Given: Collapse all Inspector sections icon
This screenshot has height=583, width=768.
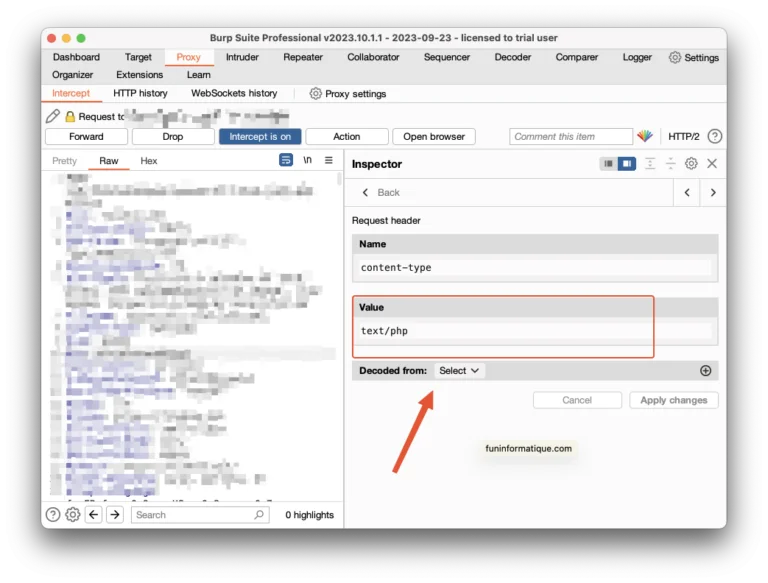Looking at the screenshot, I should click(x=671, y=164).
